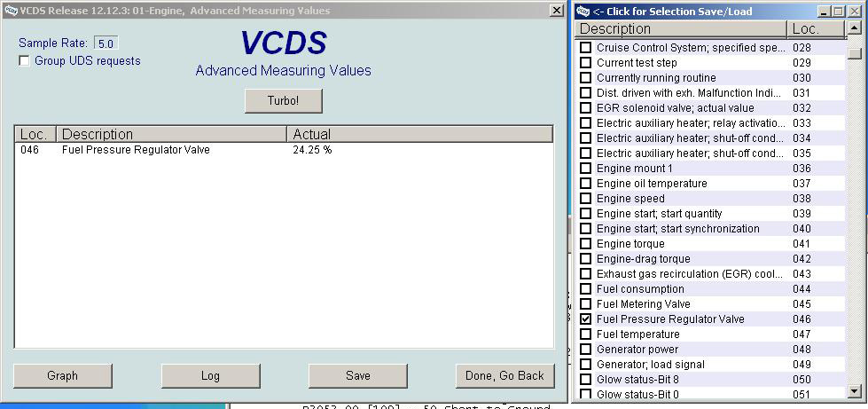Minimize the selection Save/Load window
The width and height of the screenshot is (868, 409).
point(823,11)
